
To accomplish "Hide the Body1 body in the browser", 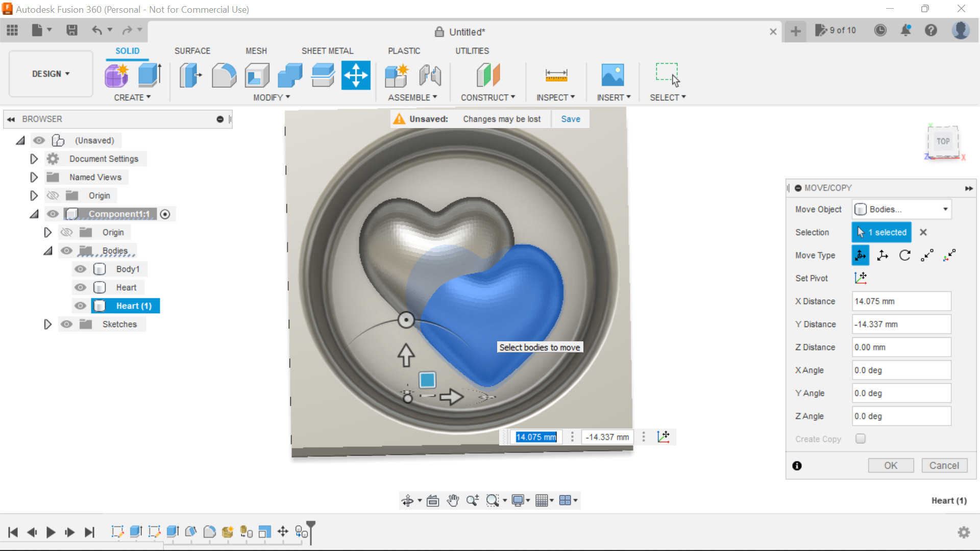I will coord(80,269).
